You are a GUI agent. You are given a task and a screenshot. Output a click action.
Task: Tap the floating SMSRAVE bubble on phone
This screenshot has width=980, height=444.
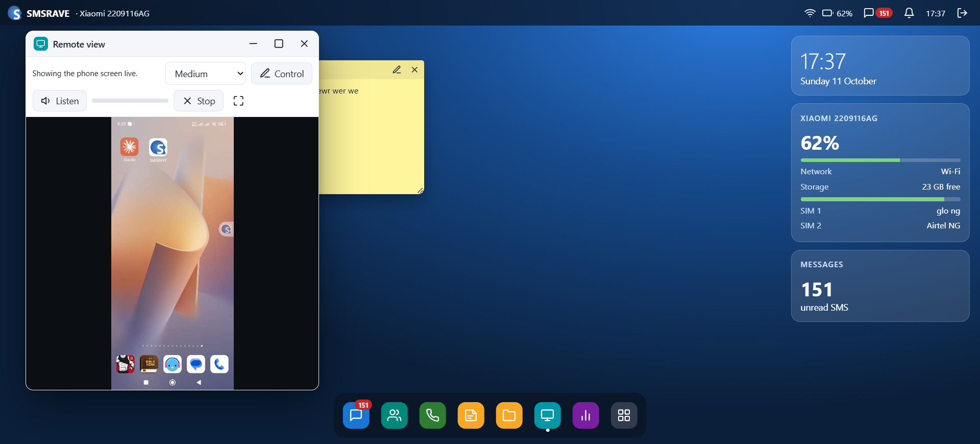[x=227, y=229]
